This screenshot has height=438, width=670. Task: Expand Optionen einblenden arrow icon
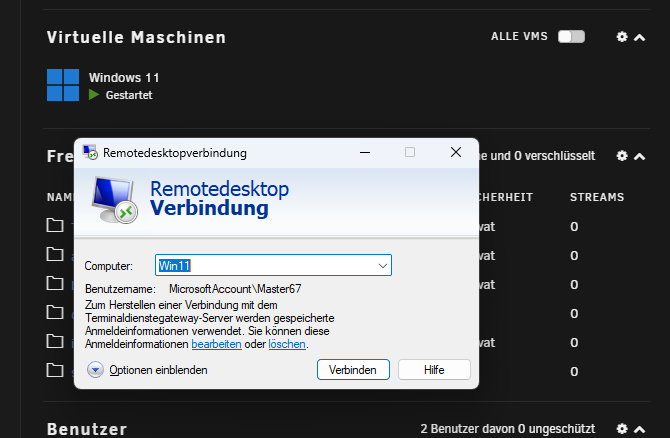(x=95, y=370)
